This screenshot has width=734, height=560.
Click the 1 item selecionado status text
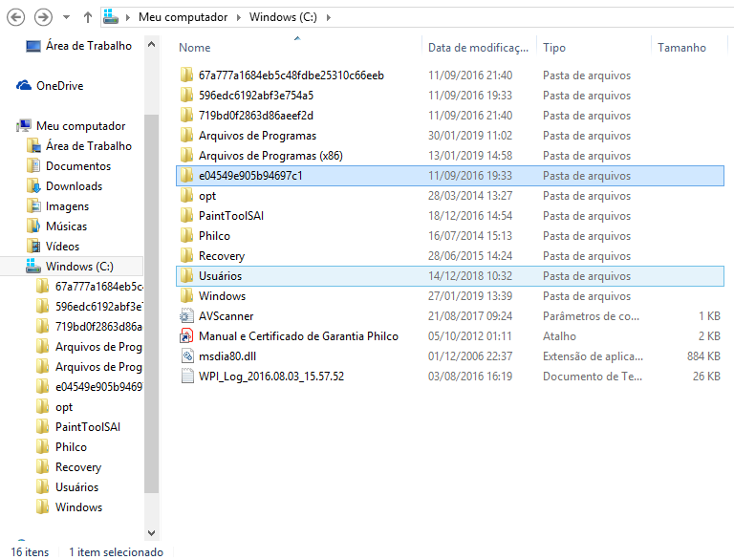tap(116, 552)
